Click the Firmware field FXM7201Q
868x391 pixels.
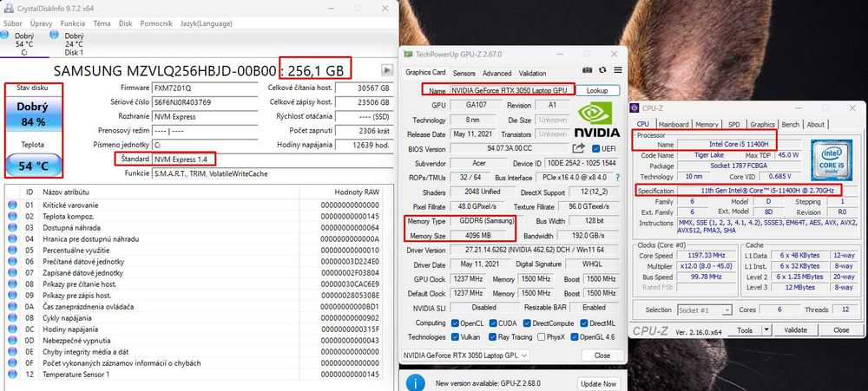(204, 88)
